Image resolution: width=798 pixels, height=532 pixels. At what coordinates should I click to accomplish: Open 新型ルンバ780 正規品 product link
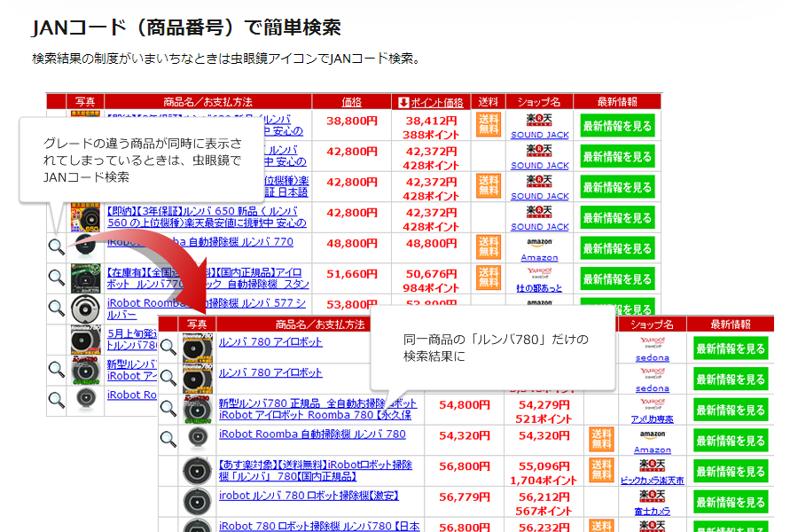click(318, 409)
